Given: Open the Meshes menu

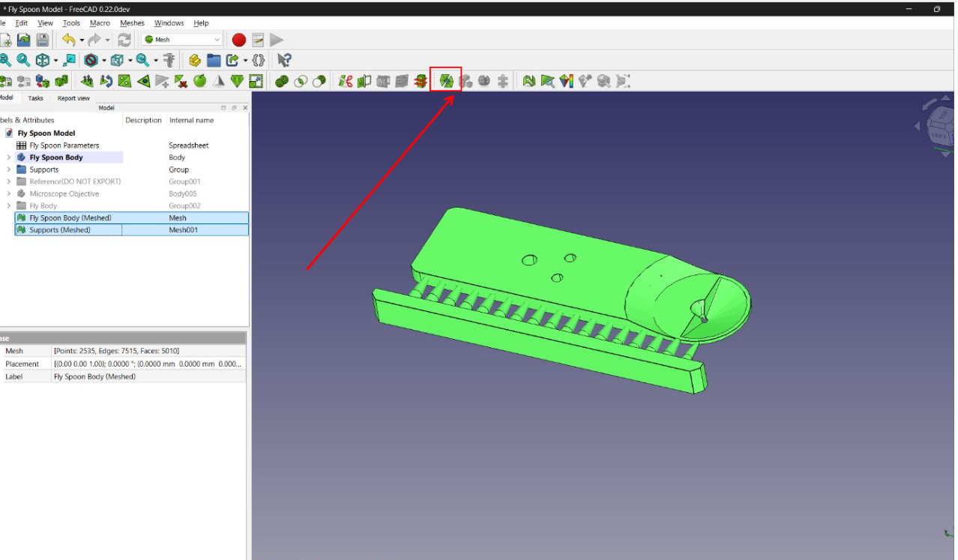Looking at the screenshot, I should pos(133,23).
